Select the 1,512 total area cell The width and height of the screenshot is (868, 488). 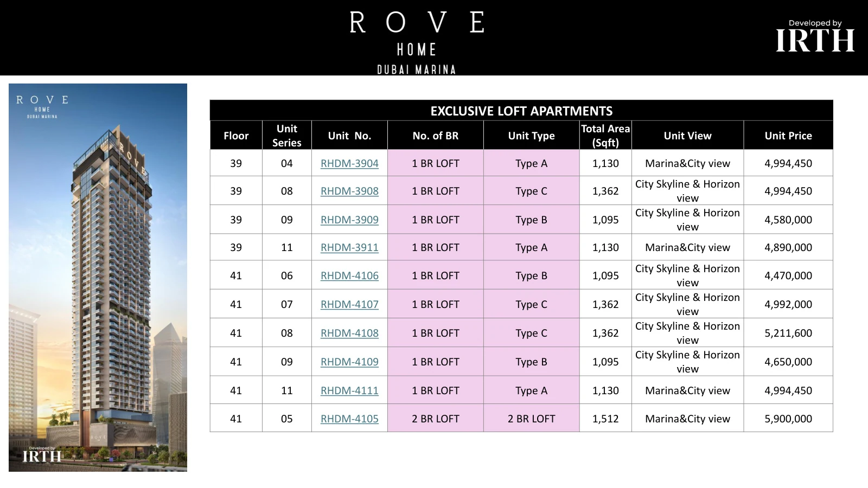point(605,419)
